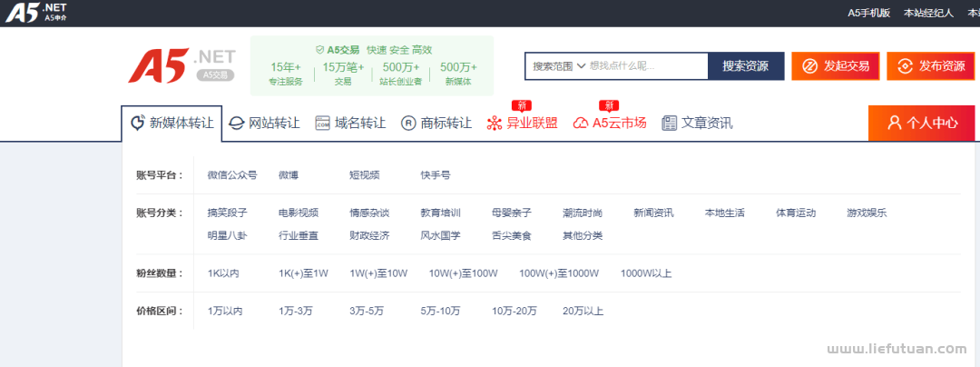This screenshot has width=980, height=367.
Task: Select category 潮流时尚
Action: (583, 213)
